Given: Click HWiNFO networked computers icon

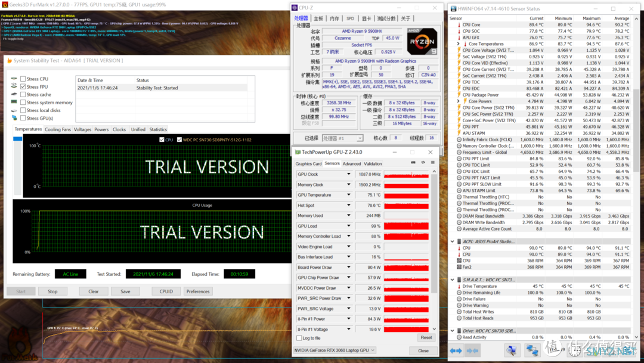Looking at the screenshot, I should tap(532, 350).
